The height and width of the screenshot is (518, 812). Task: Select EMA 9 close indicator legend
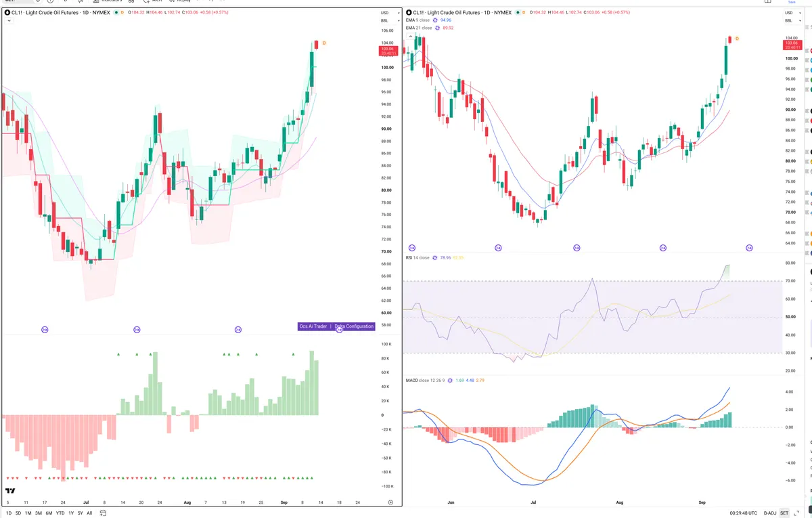pyautogui.click(x=418, y=20)
